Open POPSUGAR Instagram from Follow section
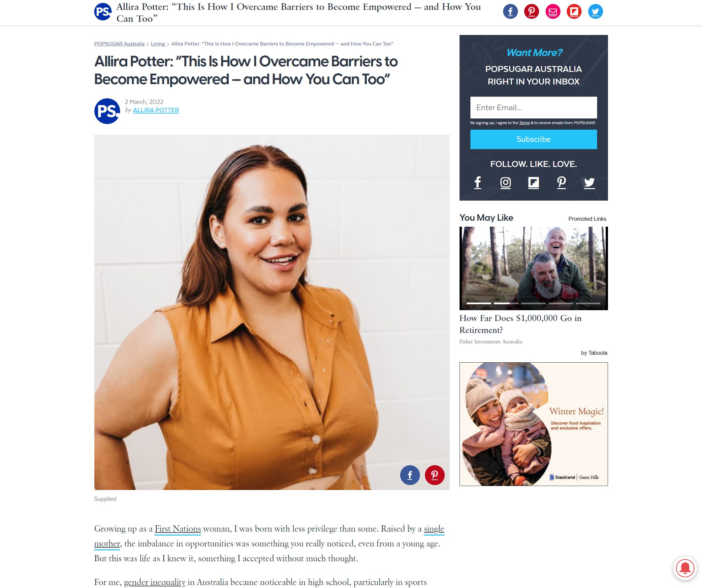This screenshot has height=588, width=702. (x=505, y=182)
